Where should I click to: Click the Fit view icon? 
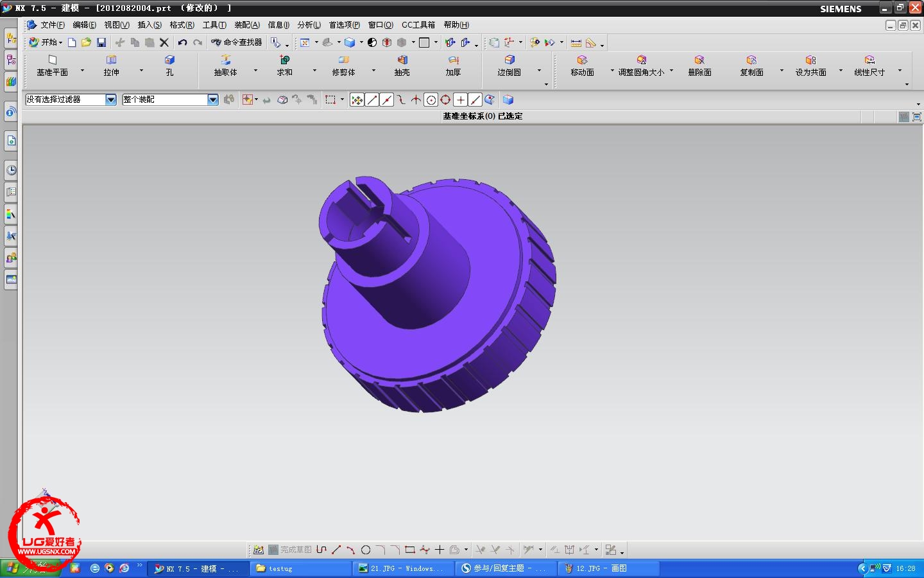(305, 42)
